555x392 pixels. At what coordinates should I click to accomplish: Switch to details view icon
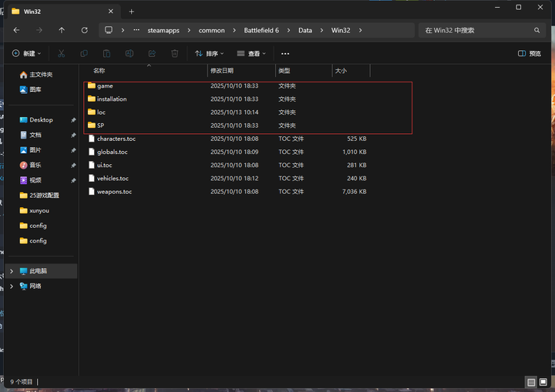[531, 382]
